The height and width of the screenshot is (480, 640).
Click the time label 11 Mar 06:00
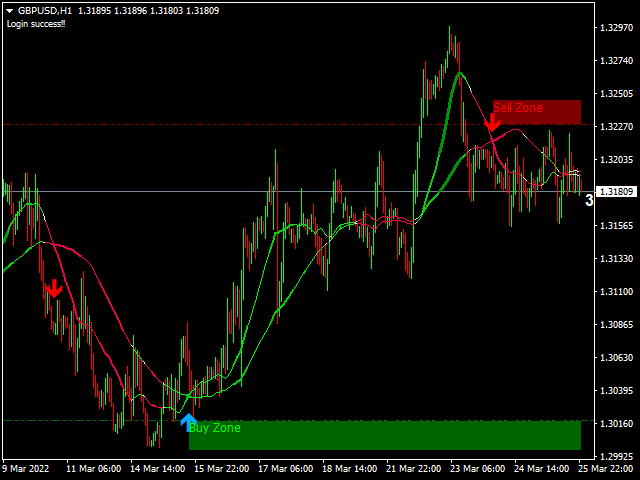point(93,469)
